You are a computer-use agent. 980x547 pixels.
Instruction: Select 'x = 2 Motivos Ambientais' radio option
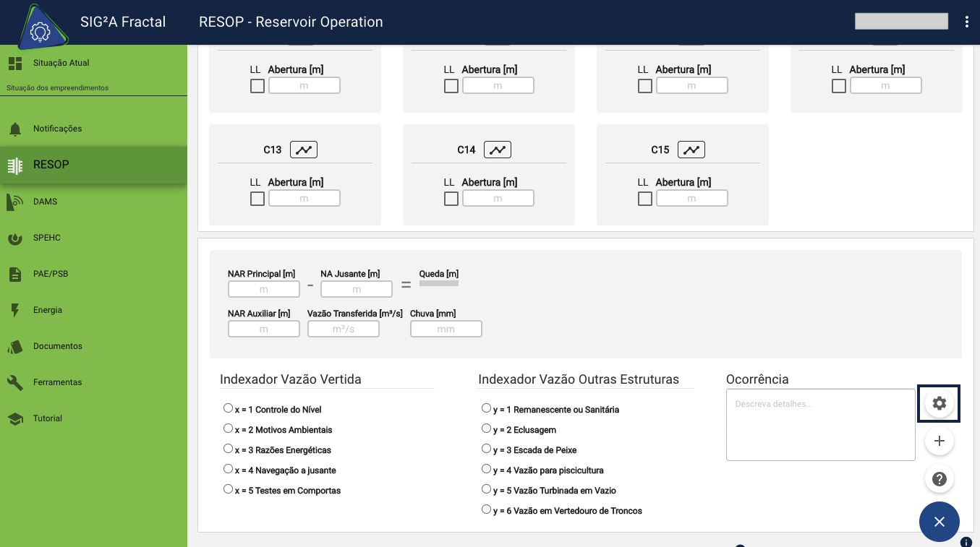pyautogui.click(x=228, y=428)
